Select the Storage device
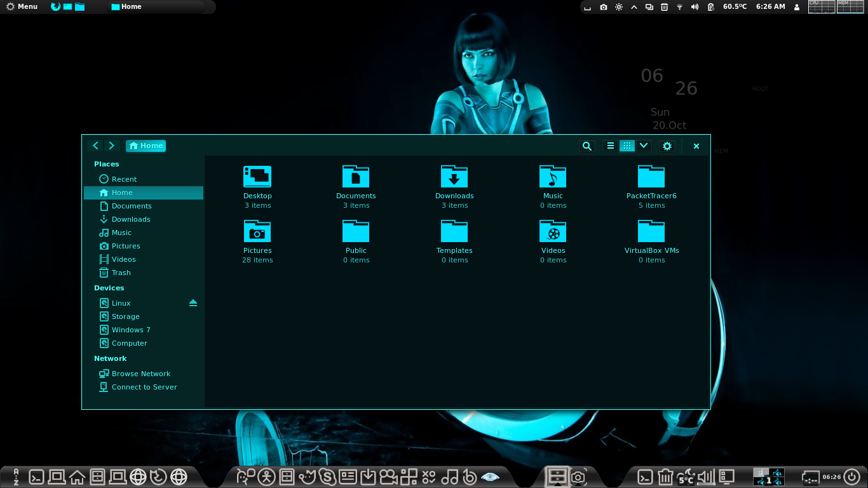 point(144,316)
